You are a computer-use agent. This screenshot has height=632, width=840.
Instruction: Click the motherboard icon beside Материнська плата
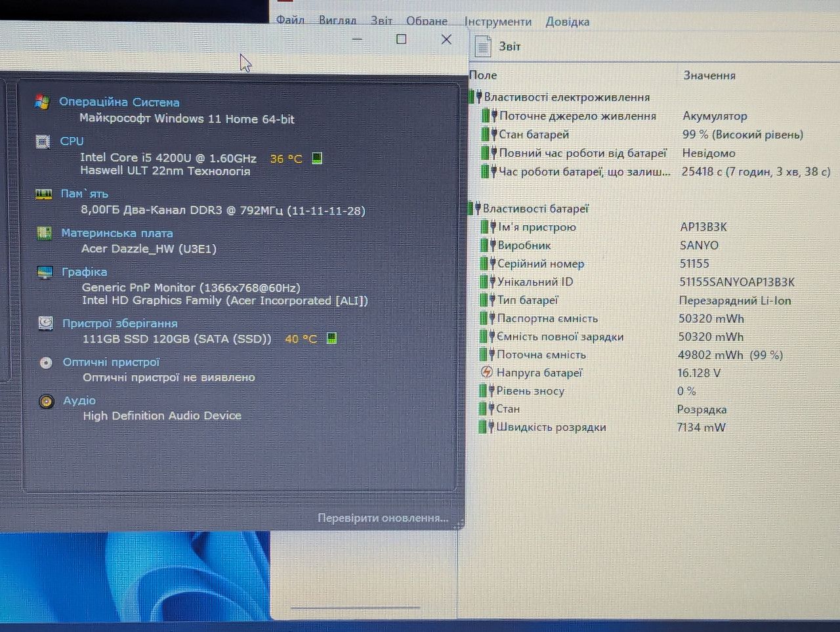pyautogui.click(x=44, y=233)
